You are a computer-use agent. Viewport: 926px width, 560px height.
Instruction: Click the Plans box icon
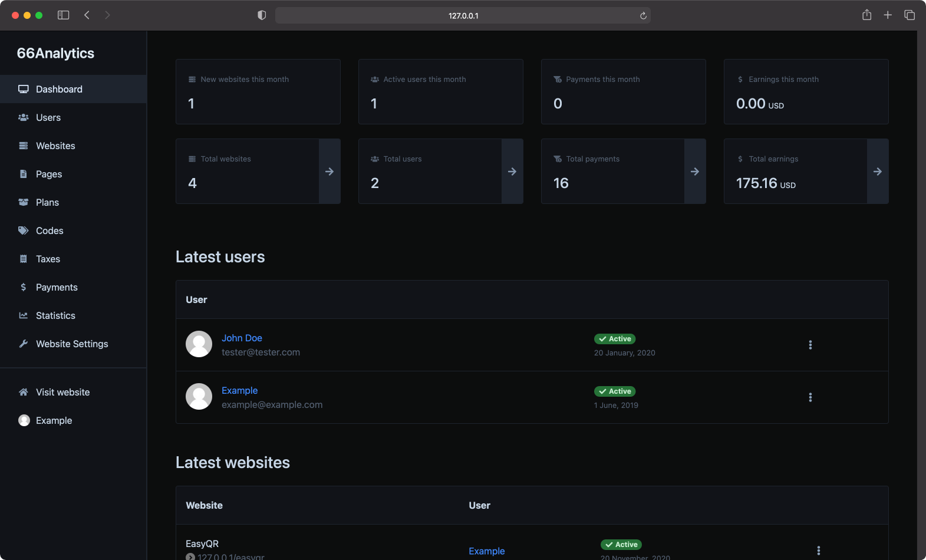pos(24,202)
